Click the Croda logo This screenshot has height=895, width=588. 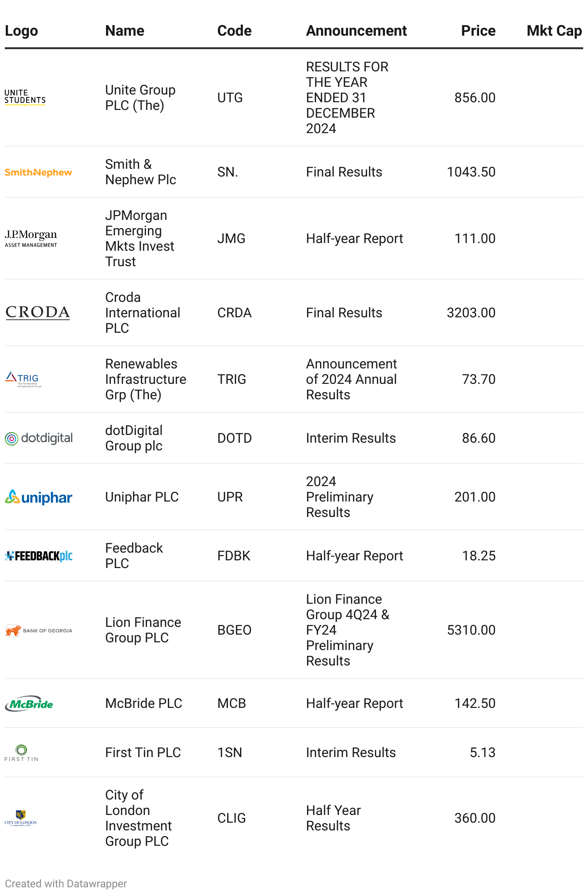click(x=38, y=312)
